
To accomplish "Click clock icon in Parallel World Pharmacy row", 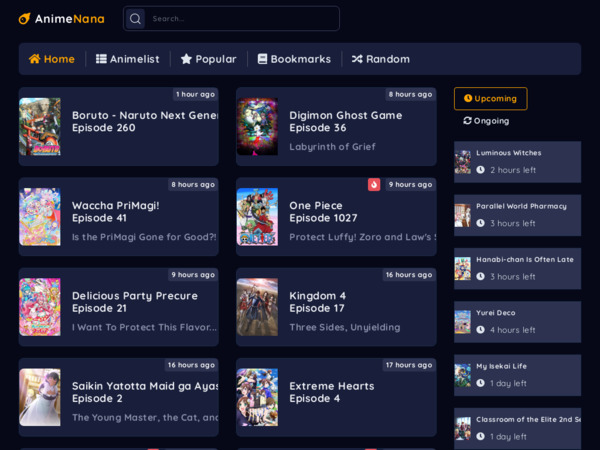I will pyautogui.click(x=481, y=223).
